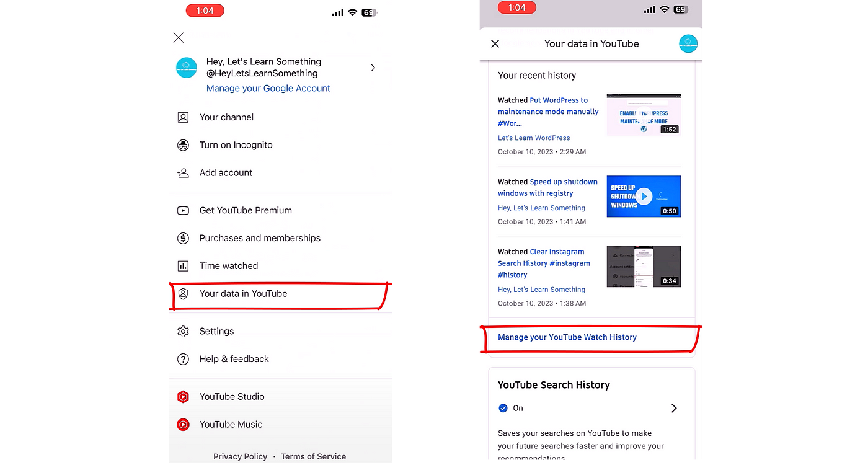Image resolution: width=868 pixels, height=465 pixels.
Task: Open Speed up shutdown windows with registry link
Action: coord(547,187)
